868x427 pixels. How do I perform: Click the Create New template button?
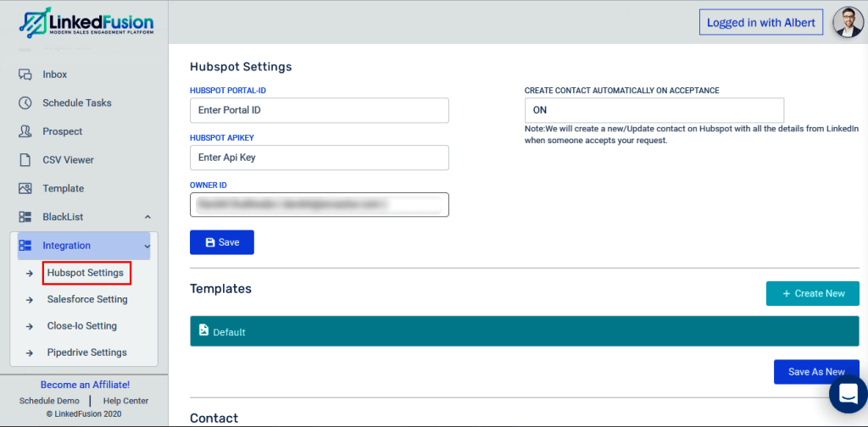813,293
